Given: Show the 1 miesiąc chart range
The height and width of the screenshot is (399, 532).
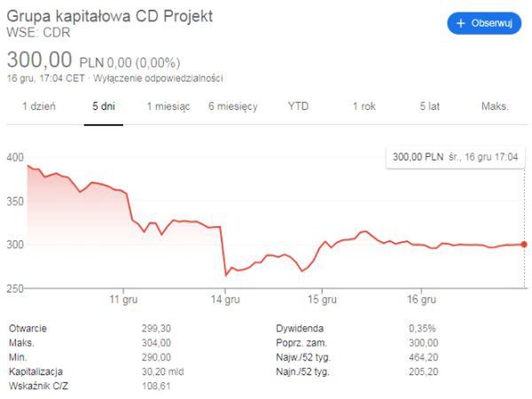Looking at the screenshot, I should pos(168,106).
